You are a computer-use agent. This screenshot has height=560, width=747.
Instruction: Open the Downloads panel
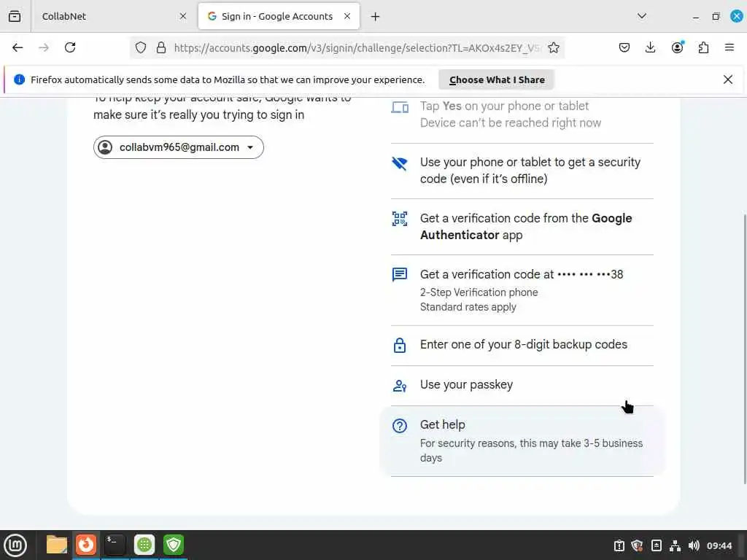tap(650, 47)
